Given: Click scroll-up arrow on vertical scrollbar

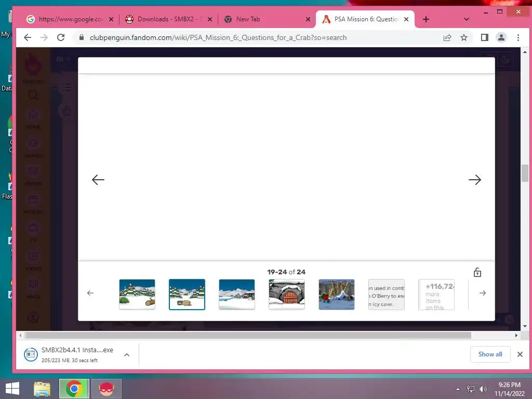Looking at the screenshot, I should tap(525, 52).
